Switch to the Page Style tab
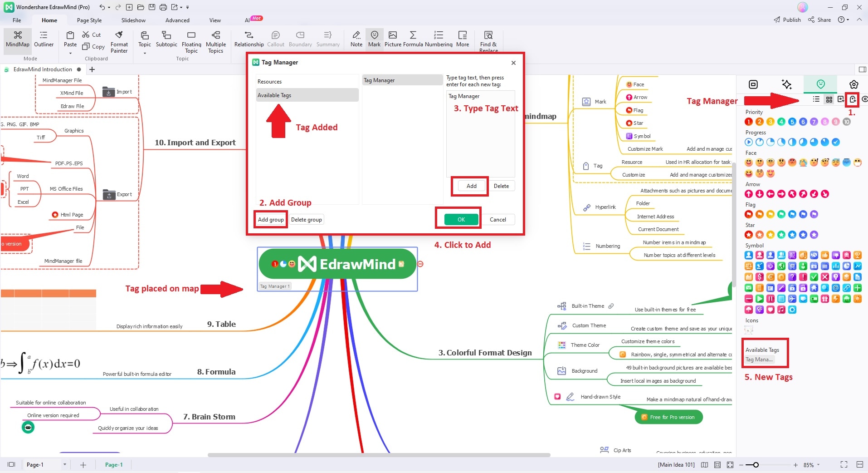Screen dimensions: 868x473 pos(89,20)
